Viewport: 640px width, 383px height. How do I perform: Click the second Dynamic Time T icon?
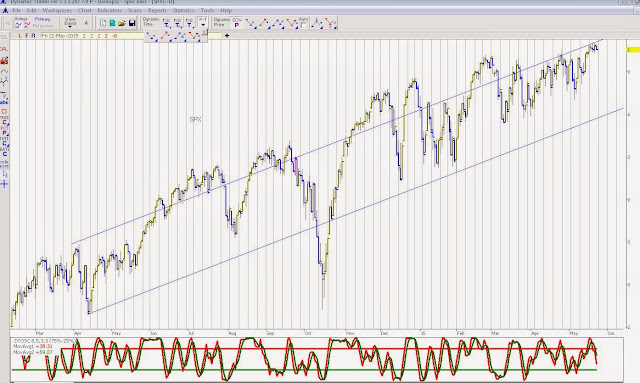178,23
